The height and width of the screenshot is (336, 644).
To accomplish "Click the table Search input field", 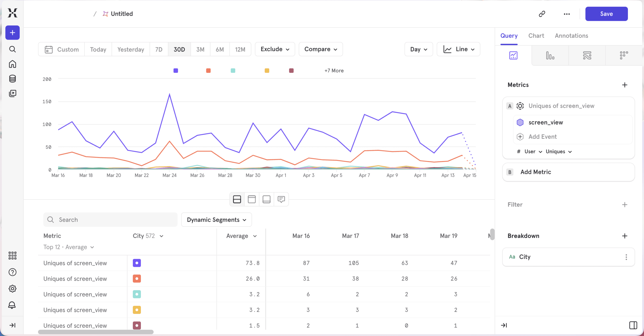I will (111, 220).
